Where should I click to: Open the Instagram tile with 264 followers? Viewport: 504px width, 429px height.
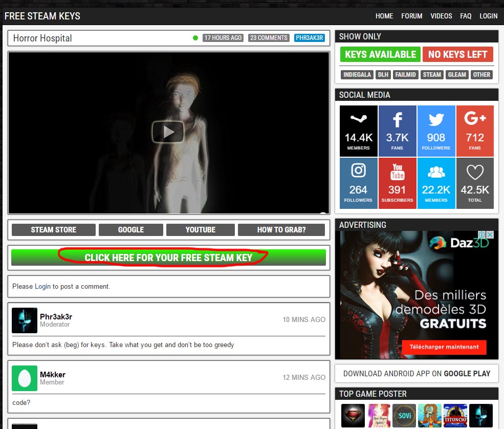[x=358, y=183]
